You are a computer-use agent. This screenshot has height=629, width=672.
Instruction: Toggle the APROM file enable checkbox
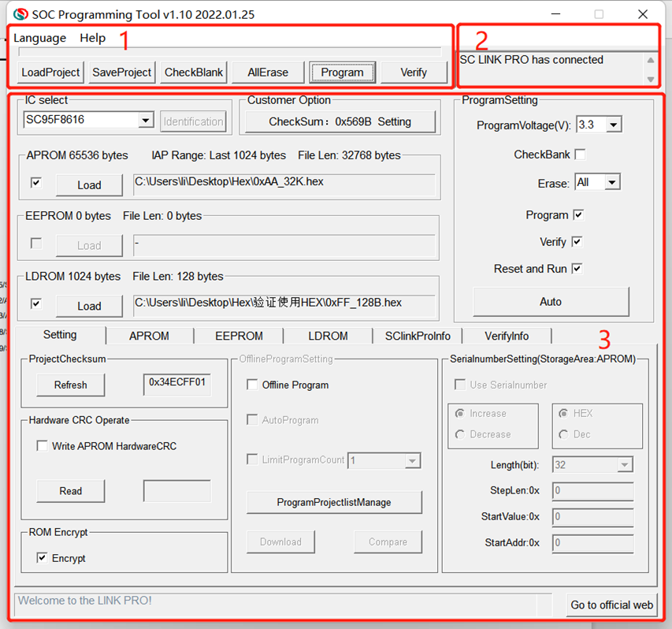(x=36, y=183)
